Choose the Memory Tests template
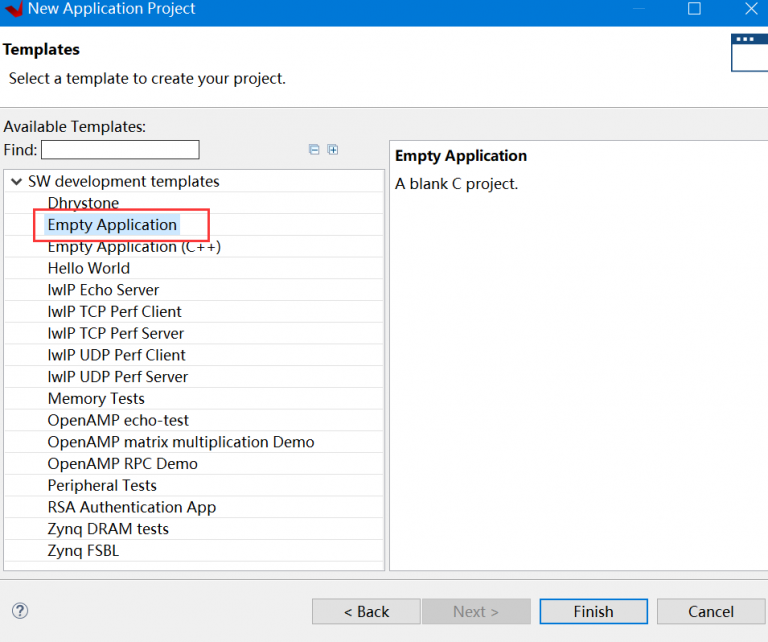 tap(96, 399)
